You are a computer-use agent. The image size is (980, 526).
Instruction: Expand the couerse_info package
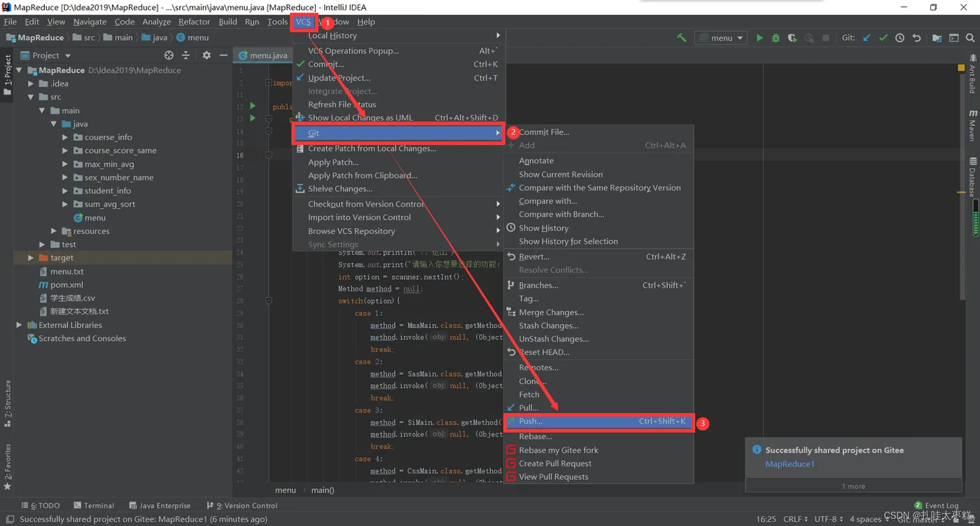(65, 137)
